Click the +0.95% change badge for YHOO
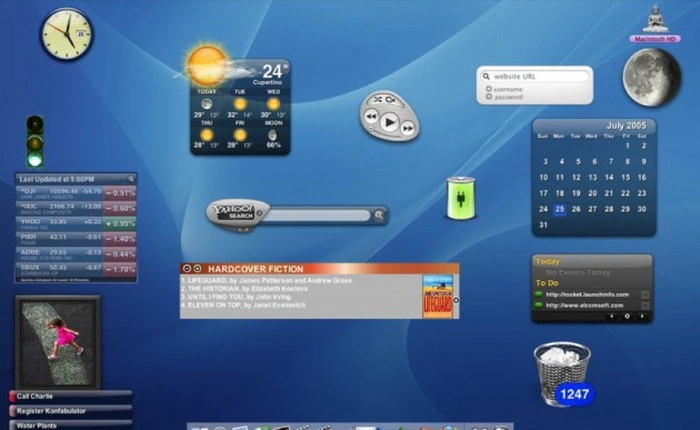Viewport: 700px width, 430px height. point(120,224)
